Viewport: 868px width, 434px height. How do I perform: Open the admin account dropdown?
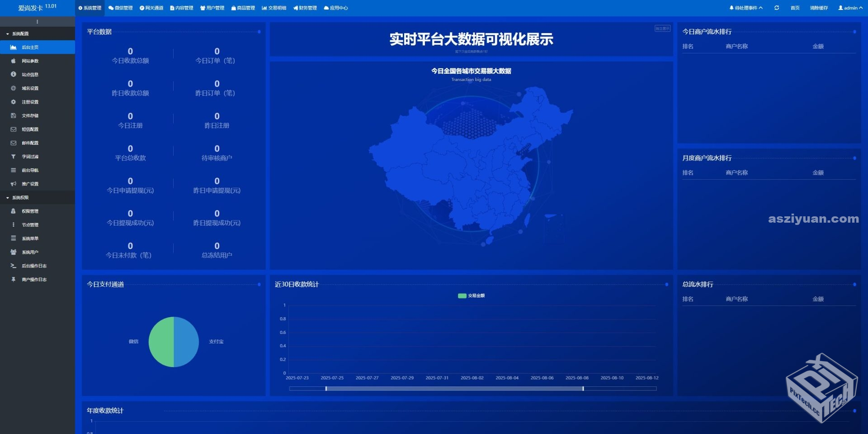[850, 8]
